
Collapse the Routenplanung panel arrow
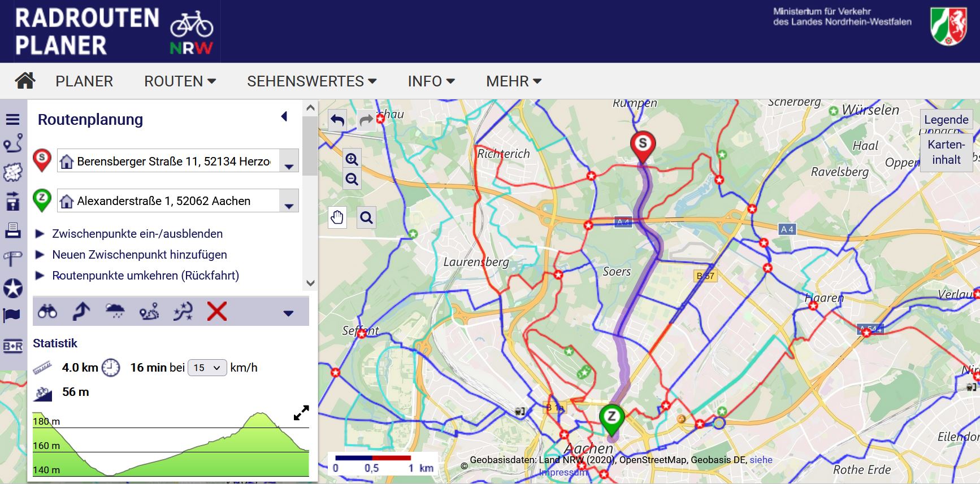tap(284, 116)
